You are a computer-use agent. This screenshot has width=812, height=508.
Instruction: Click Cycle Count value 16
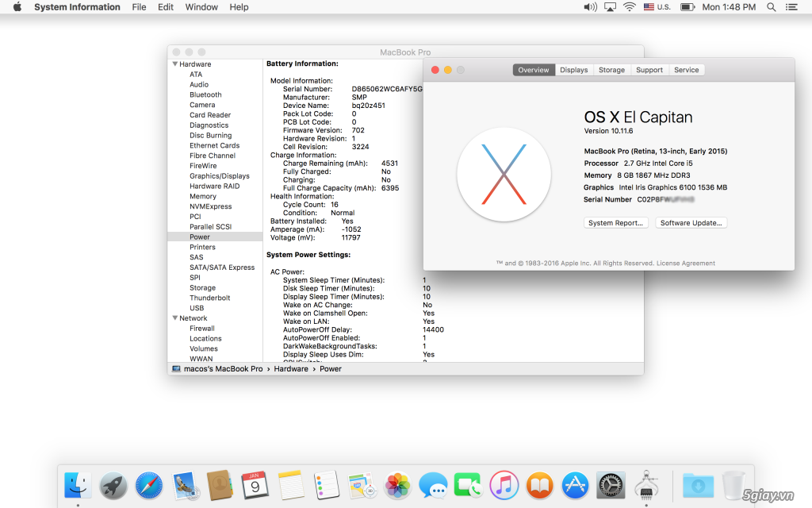tap(335, 205)
